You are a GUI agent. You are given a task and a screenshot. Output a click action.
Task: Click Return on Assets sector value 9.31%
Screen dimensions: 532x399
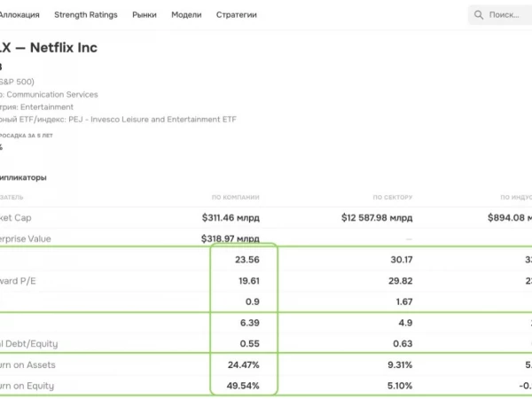(x=400, y=364)
